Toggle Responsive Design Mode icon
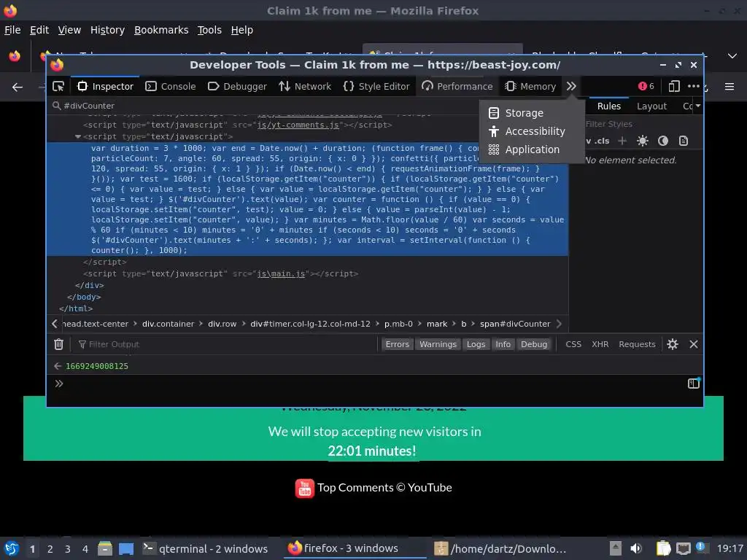 (673, 86)
